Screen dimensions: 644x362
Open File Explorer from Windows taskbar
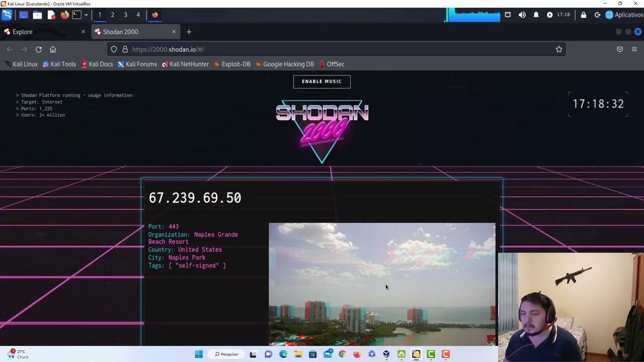click(298, 354)
